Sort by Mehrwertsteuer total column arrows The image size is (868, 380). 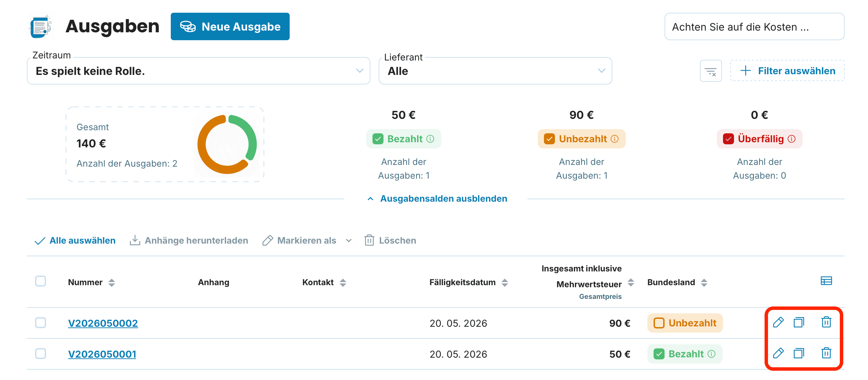pos(631,283)
